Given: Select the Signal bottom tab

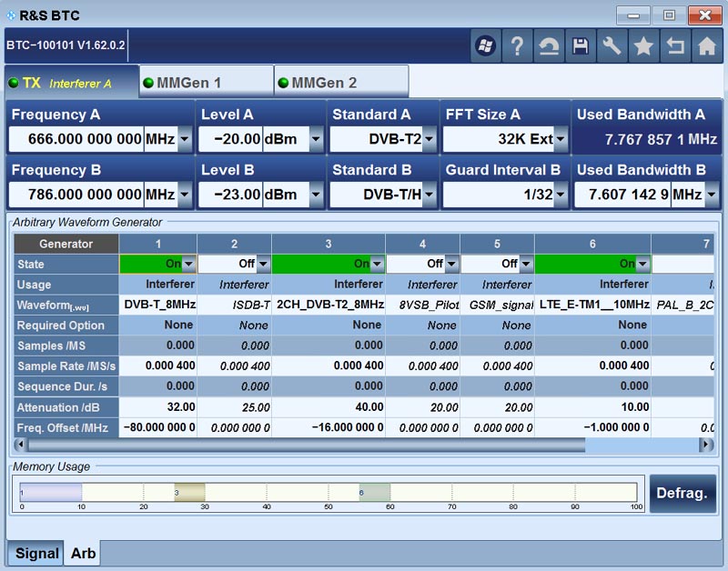Looking at the screenshot, I should (x=35, y=553).
